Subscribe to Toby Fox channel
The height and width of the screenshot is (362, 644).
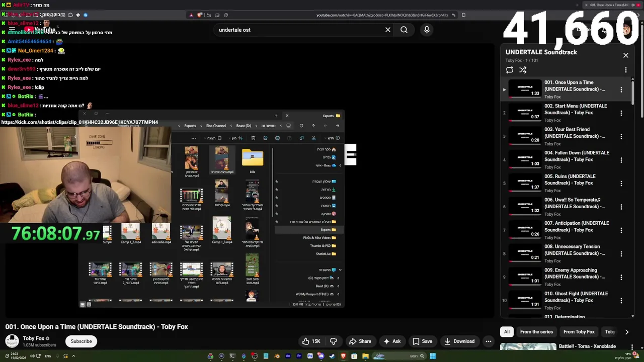pyautogui.click(x=81, y=341)
